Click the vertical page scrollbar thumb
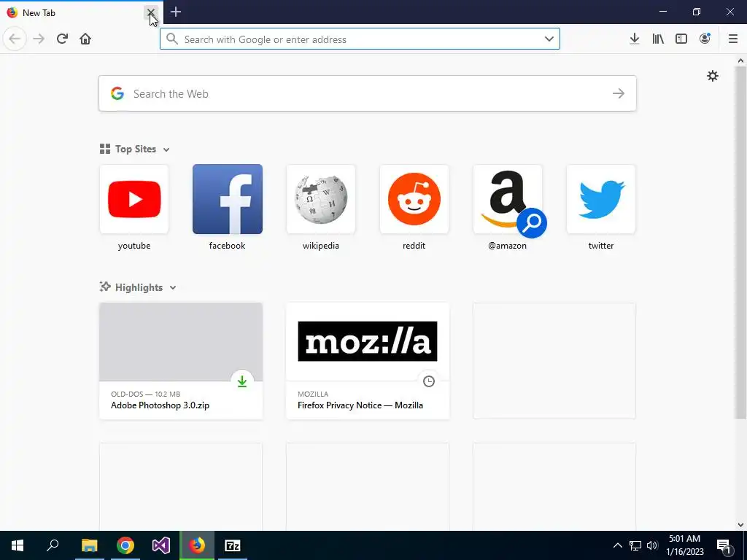 [x=740, y=243]
